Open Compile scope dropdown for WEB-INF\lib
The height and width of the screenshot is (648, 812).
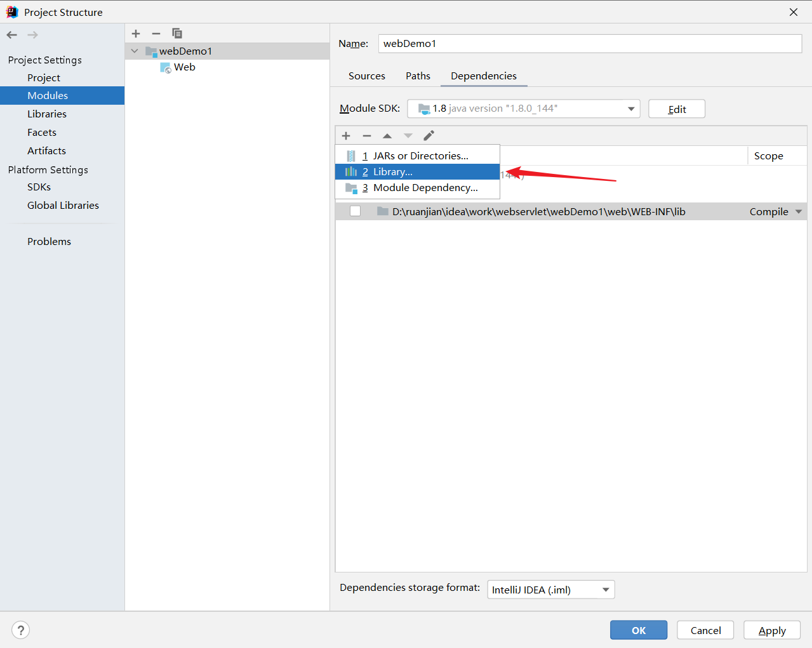799,211
